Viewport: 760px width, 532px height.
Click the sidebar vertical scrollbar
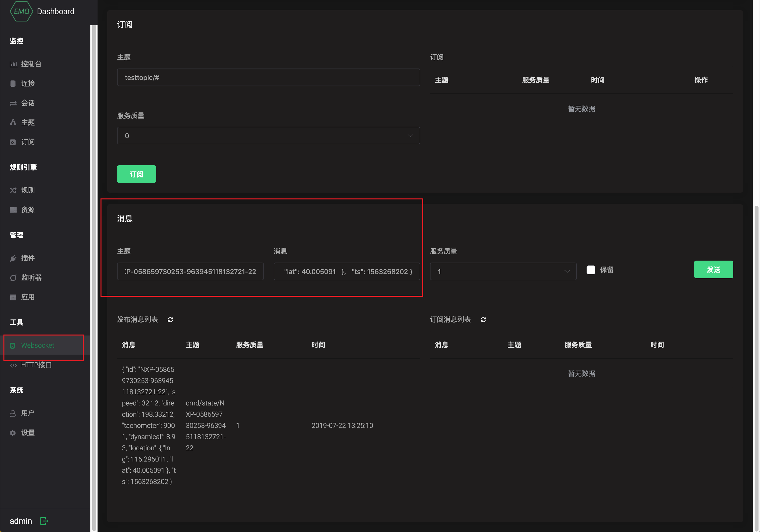click(x=94, y=265)
